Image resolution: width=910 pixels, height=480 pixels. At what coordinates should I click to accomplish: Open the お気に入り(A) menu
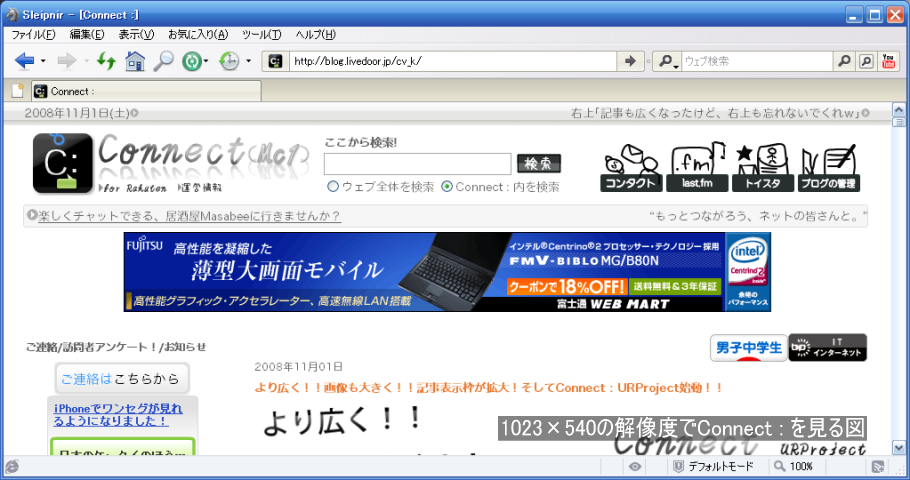(x=198, y=35)
